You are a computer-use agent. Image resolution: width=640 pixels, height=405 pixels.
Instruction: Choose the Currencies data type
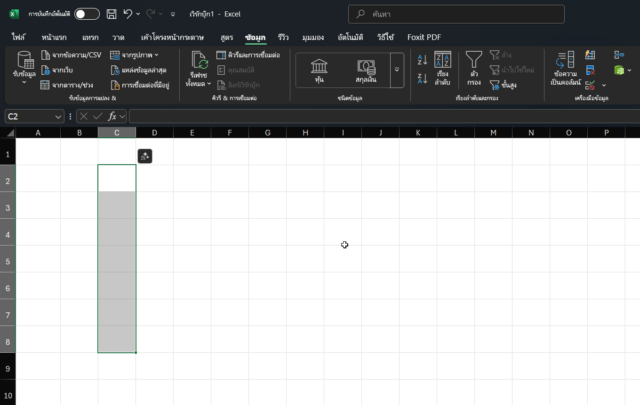pyautogui.click(x=366, y=70)
